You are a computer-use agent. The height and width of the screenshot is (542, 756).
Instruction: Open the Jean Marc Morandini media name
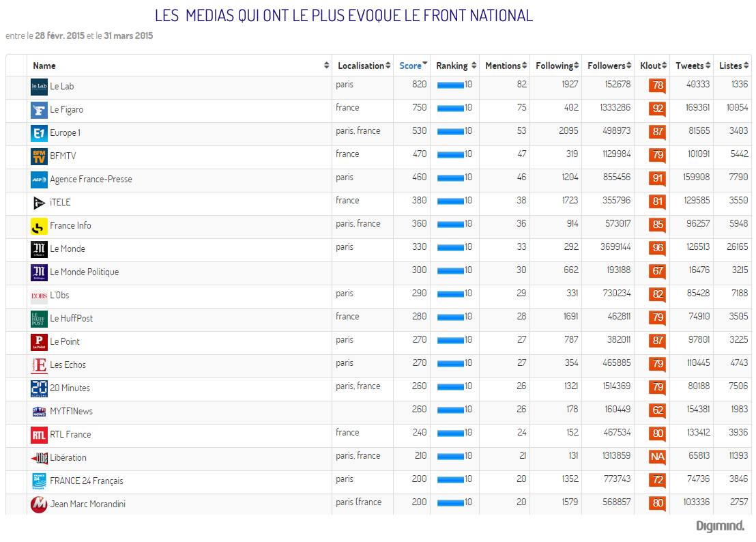click(x=88, y=504)
